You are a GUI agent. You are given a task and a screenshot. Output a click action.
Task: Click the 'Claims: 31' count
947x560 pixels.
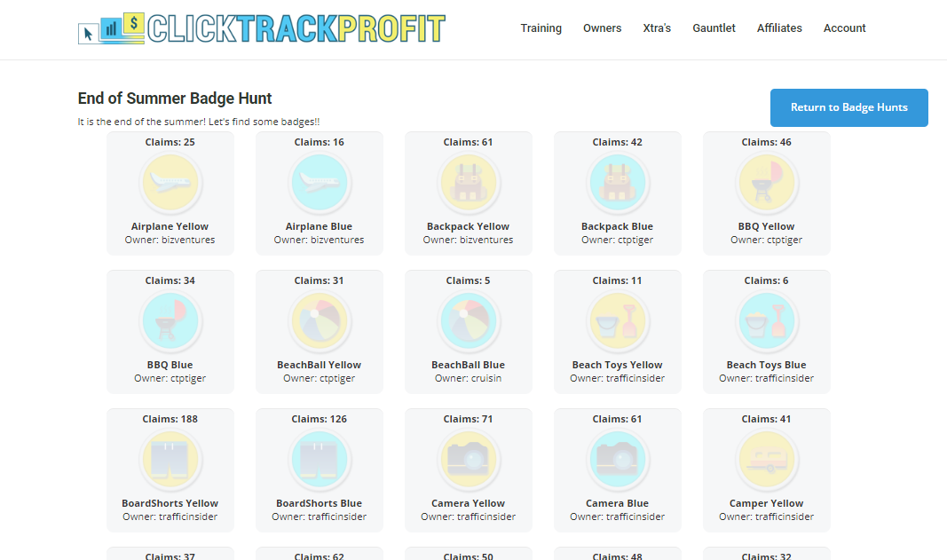click(319, 281)
